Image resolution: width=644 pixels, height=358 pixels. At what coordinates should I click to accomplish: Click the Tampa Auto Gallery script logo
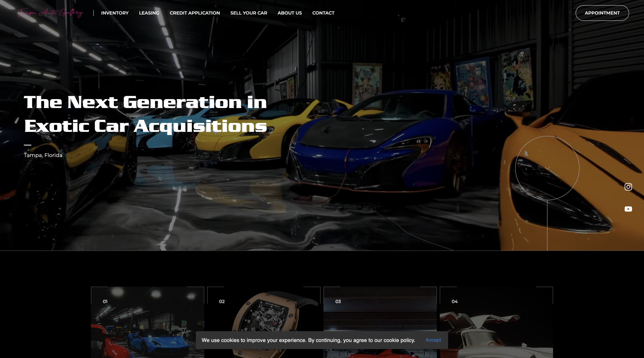point(50,13)
